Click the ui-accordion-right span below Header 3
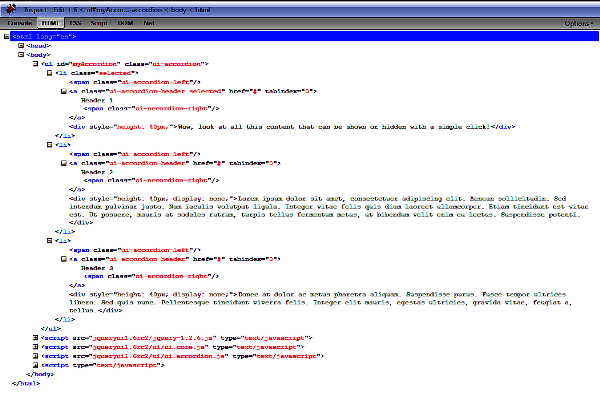Screen dimensions: 600x396 [x=152, y=276]
